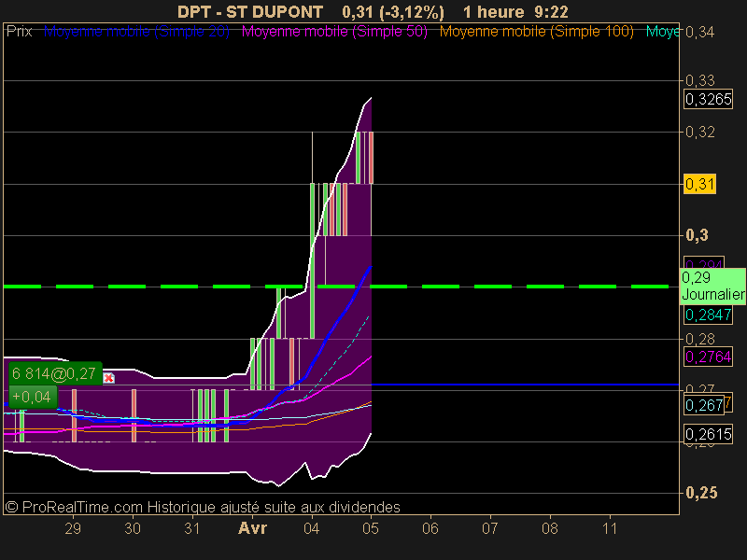The height and width of the screenshot is (560, 747).
Task: Select the 6 814@0,27 position tag
Action: (55, 374)
